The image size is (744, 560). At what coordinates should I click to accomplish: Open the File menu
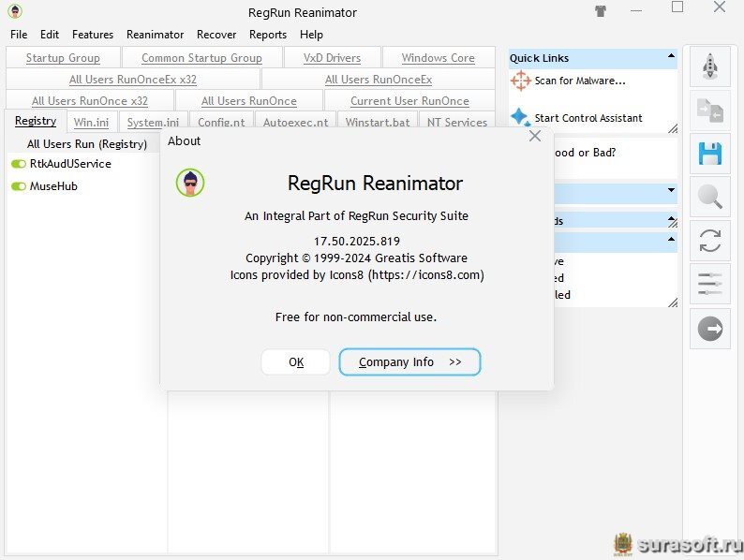pos(19,35)
